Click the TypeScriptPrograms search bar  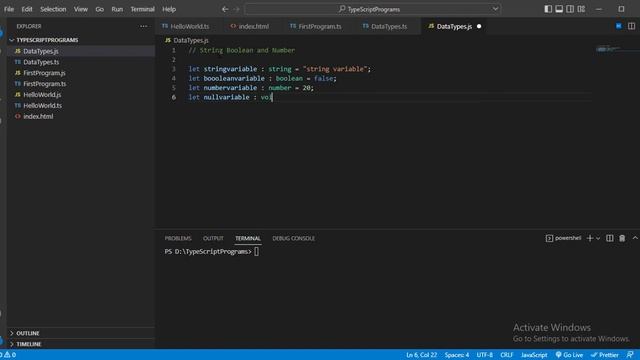[373, 9]
